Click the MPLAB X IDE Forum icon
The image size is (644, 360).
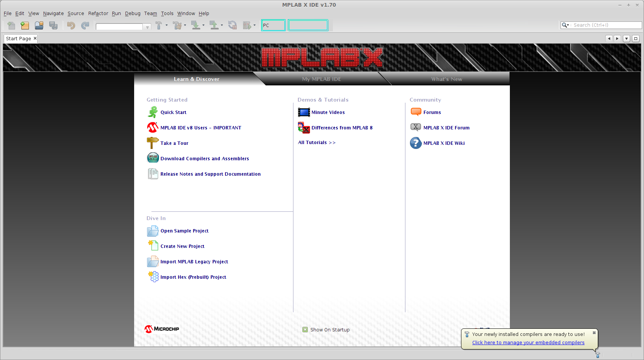[416, 127]
